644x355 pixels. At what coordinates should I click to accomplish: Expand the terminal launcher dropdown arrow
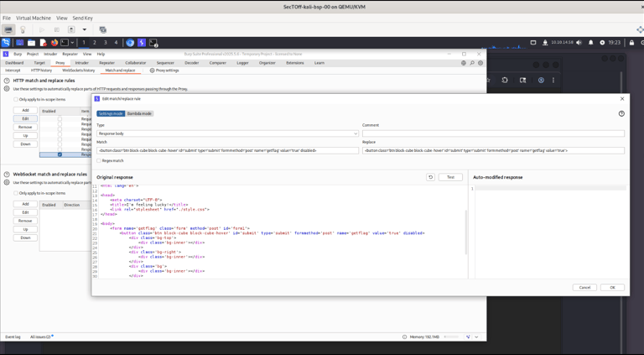(72, 42)
